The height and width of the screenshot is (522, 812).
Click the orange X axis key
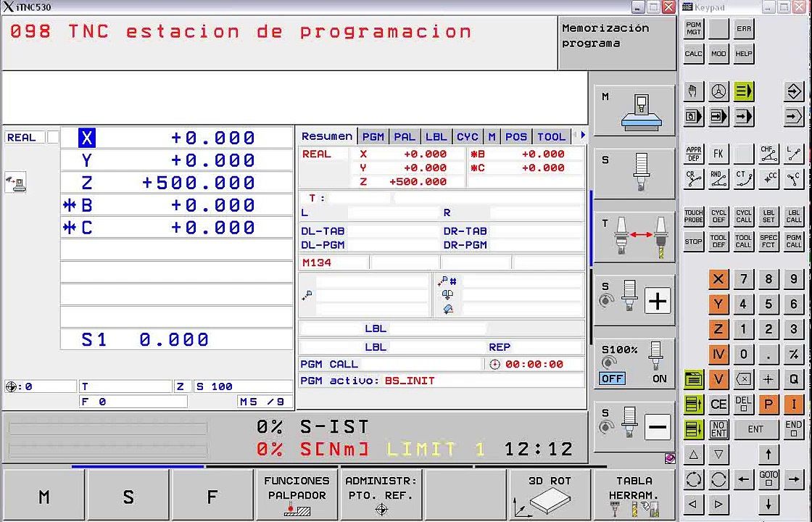(x=718, y=279)
